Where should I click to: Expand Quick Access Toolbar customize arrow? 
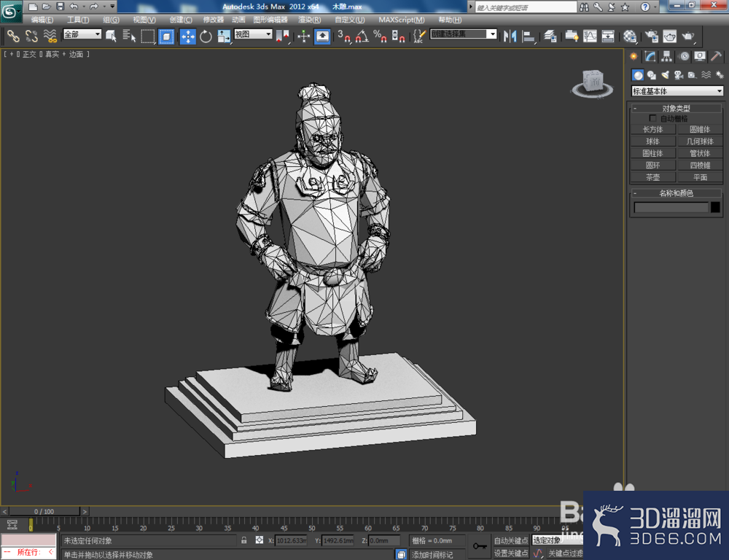(112, 7)
